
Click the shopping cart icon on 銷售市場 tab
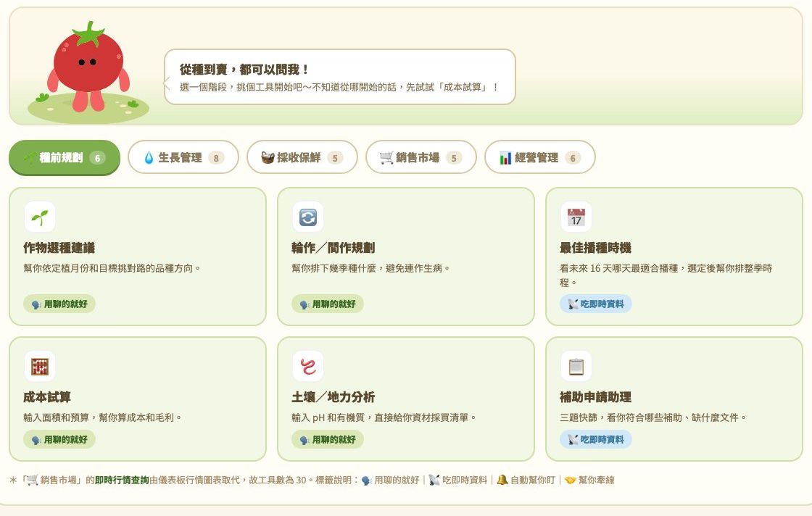point(386,158)
